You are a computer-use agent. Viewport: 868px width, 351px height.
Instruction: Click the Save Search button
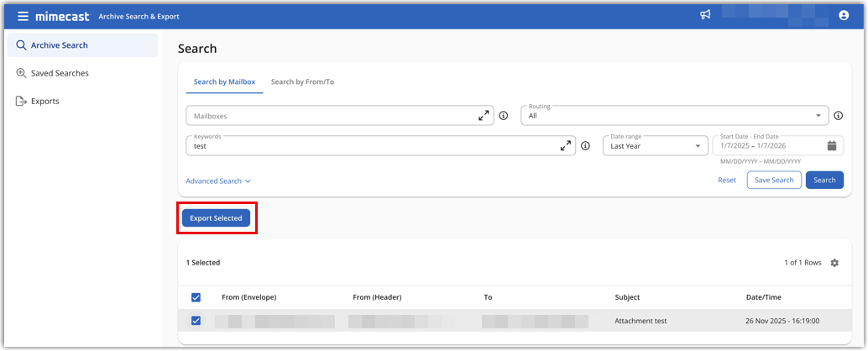[773, 180]
